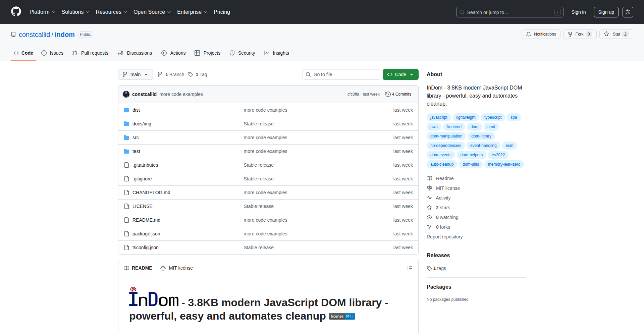644x333 pixels.
Task: Open the green Code dropdown
Action: click(x=400, y=74)
